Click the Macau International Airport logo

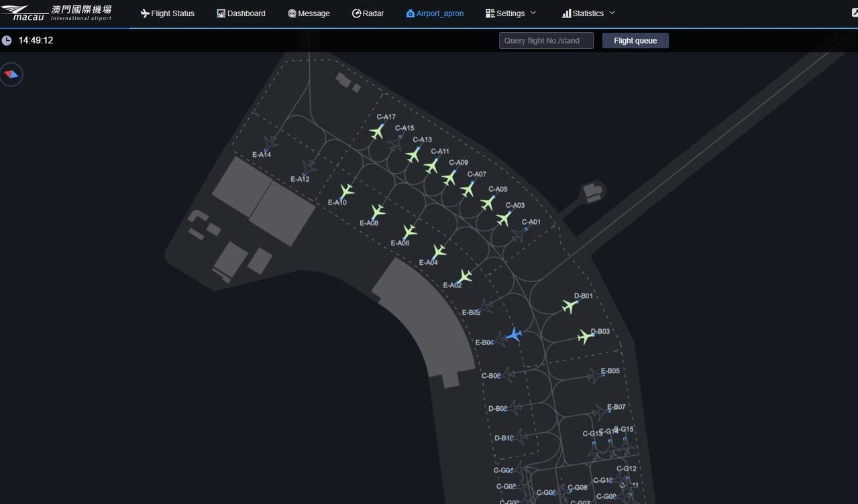(x=56, y=13)
